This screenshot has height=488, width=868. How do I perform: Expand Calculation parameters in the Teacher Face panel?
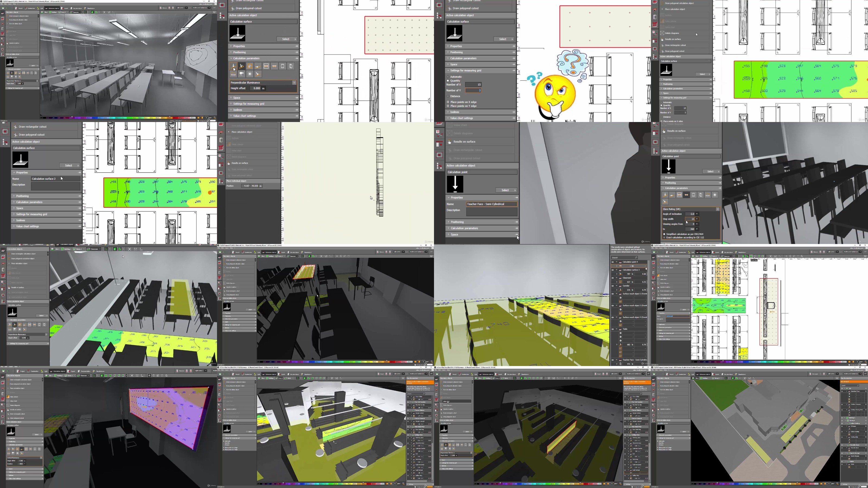tap(482, 228)
